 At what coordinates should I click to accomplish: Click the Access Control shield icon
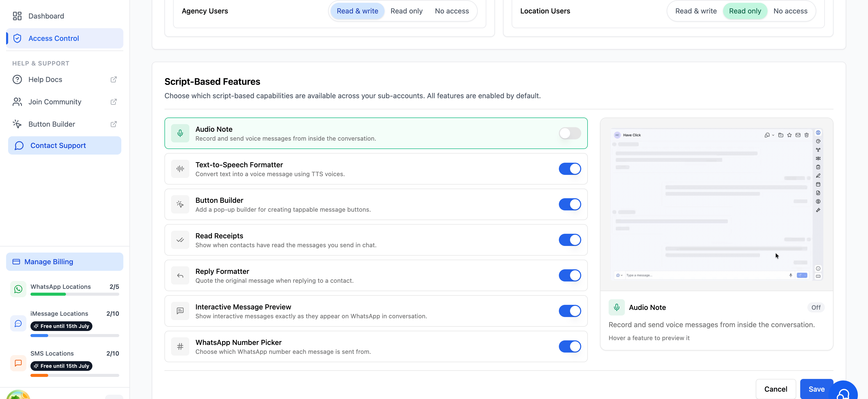pyautogui.click(x=17, y=38)
